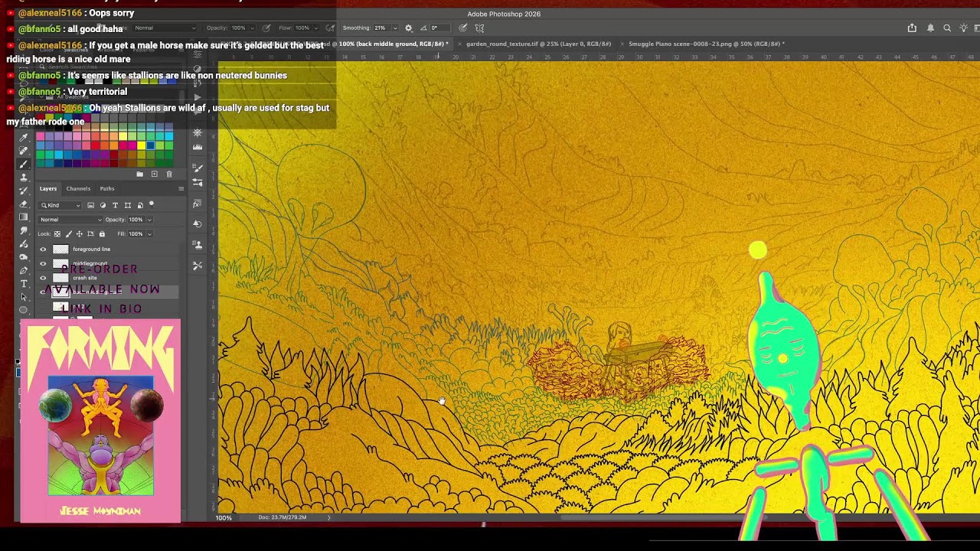Open smoothing options gear
The height and width of the screenshot is (551, 980).
pos(409,28)
